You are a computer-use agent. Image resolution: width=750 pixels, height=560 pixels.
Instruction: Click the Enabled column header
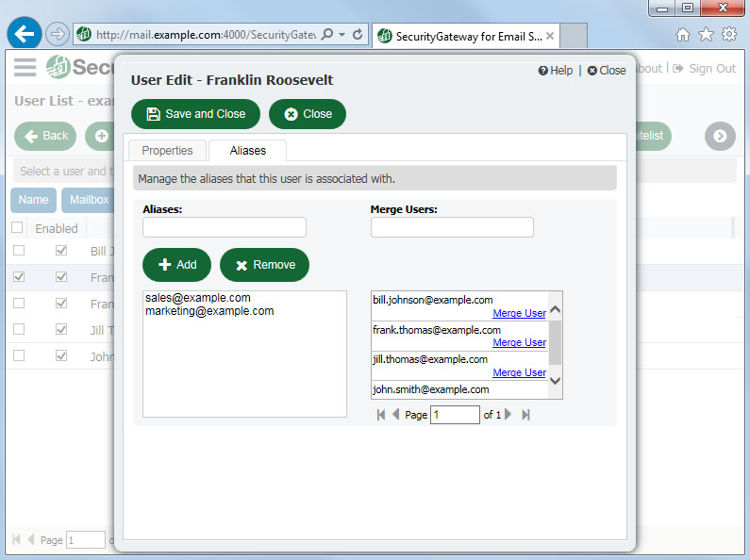57,228
